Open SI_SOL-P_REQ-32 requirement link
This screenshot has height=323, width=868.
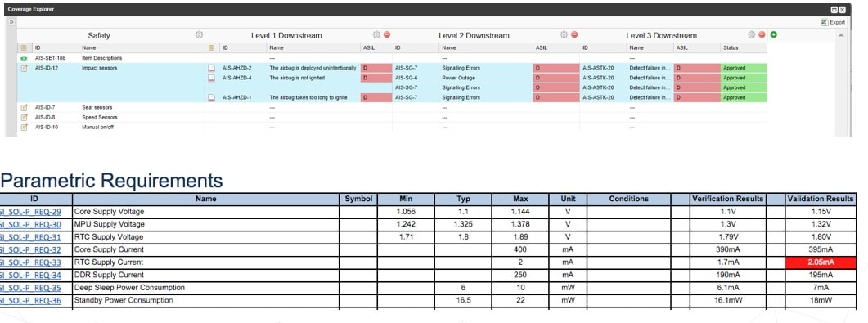(30, 250)
